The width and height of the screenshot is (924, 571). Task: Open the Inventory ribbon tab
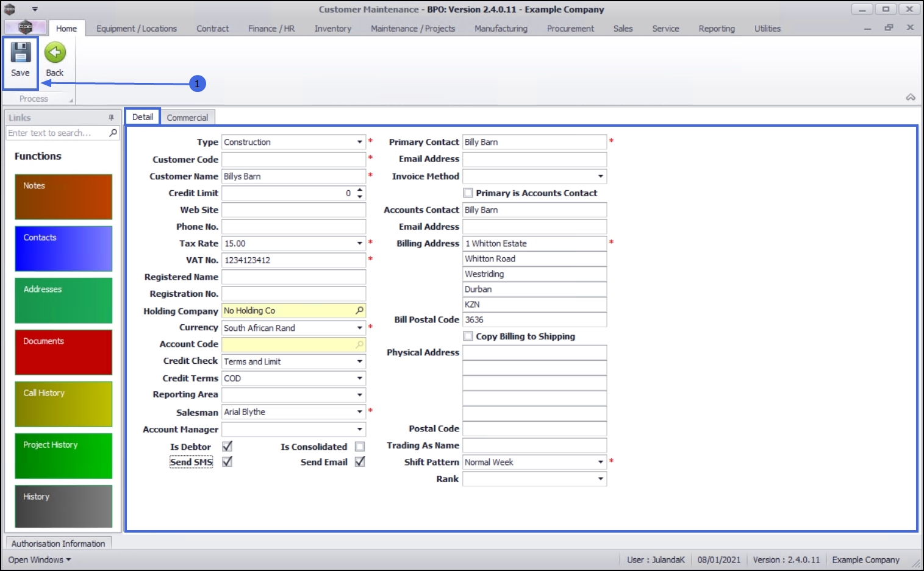click(333, 29)
